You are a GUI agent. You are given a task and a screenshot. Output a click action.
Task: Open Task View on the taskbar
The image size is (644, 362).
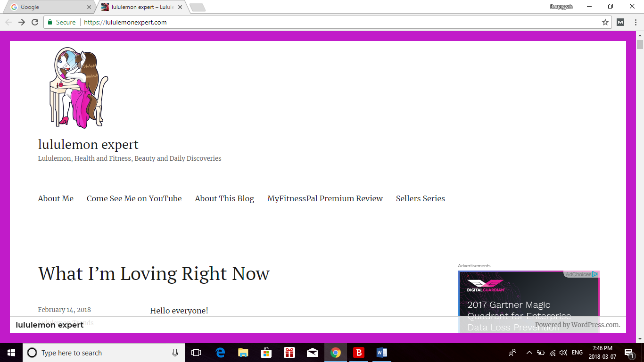pyautogui.click(x=196, y=353)
